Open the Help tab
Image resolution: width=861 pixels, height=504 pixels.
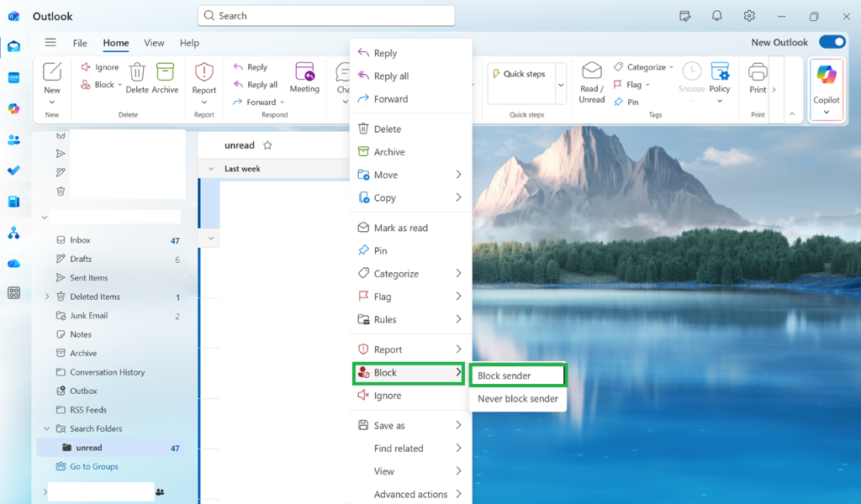189,43
